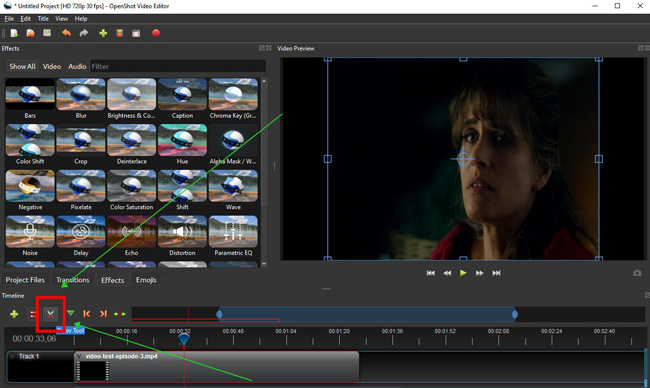The height and width of the screenshot is (388, 650).
Task: Fast forward the video preview
Action: 480,273
